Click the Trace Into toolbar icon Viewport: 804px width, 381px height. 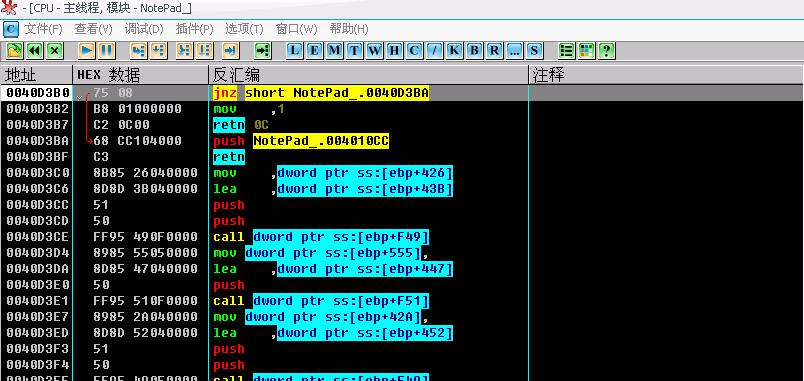pyautogui.click(x=185, y=50)
